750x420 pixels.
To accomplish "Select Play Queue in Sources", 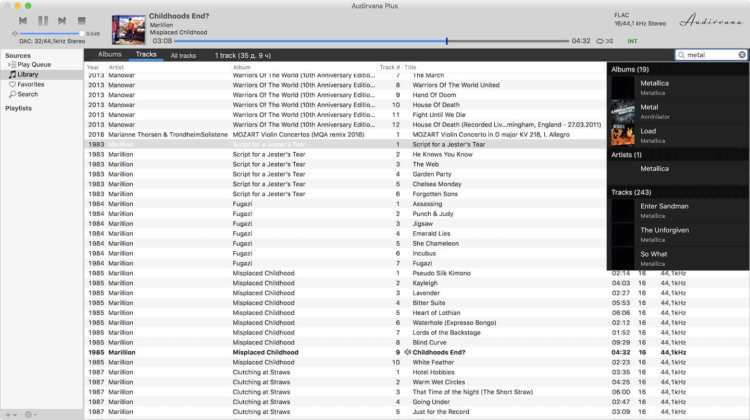I will [34, 65].
